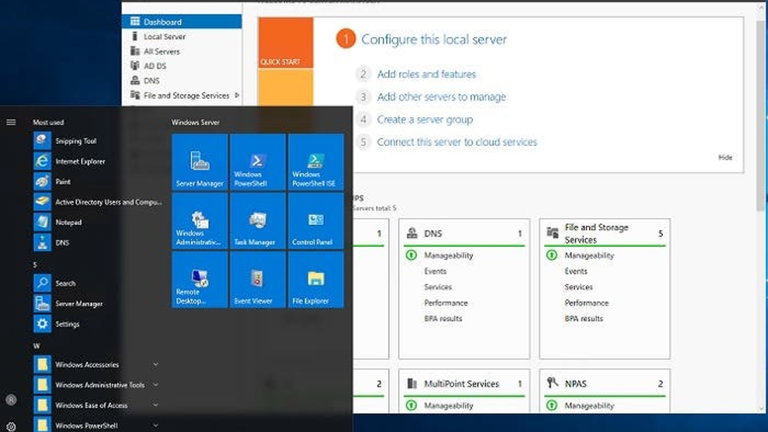Click Events in the DNS tile
Viewport: 768px width, 432px height.
coord(435,271)
